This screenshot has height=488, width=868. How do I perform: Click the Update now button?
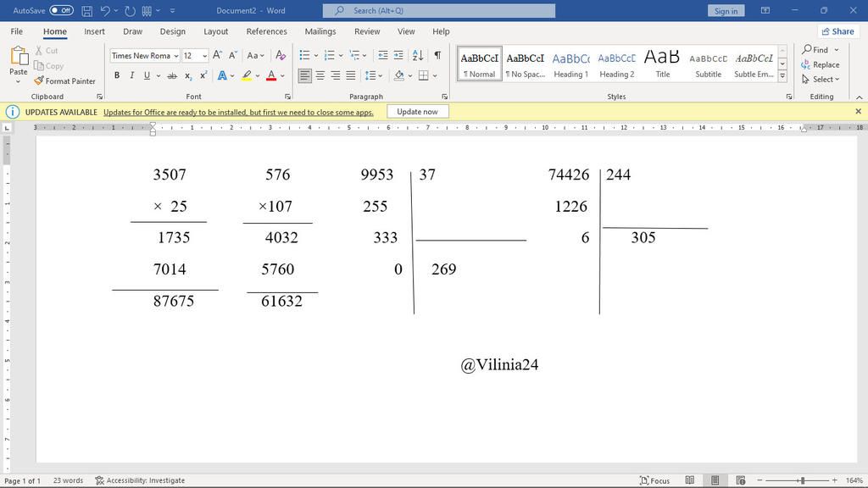417,112
